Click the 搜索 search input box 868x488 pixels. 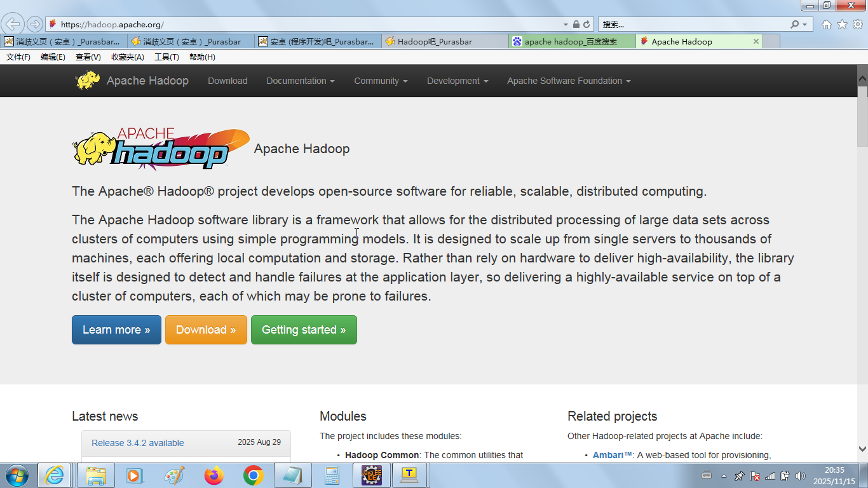point(693,25)
